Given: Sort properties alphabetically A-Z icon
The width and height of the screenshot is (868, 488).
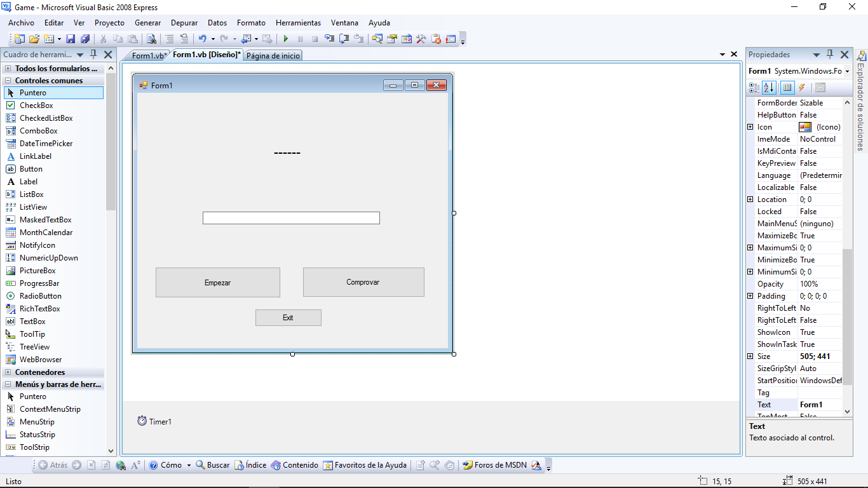Looking at the screenshot, I should point(769,88).
